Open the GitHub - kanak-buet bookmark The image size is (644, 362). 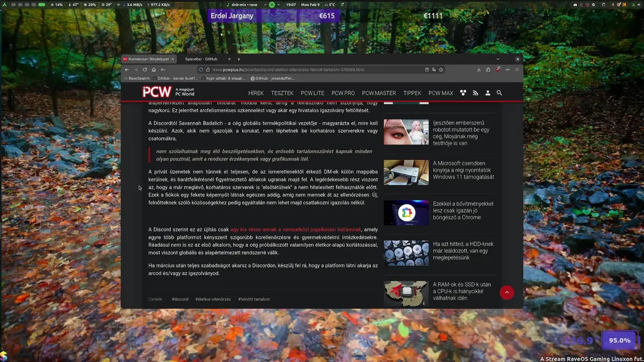(175, 78)
